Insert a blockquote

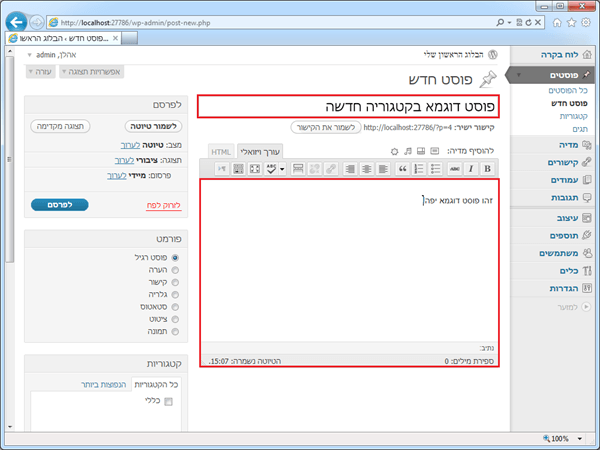coord(403,169)
